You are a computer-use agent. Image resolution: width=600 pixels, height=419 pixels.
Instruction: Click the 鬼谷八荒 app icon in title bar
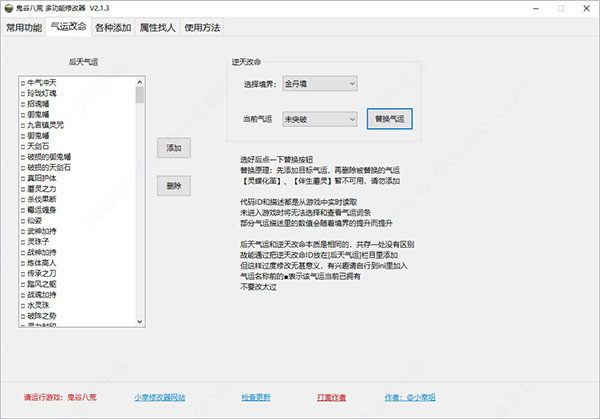coord(9,8)
